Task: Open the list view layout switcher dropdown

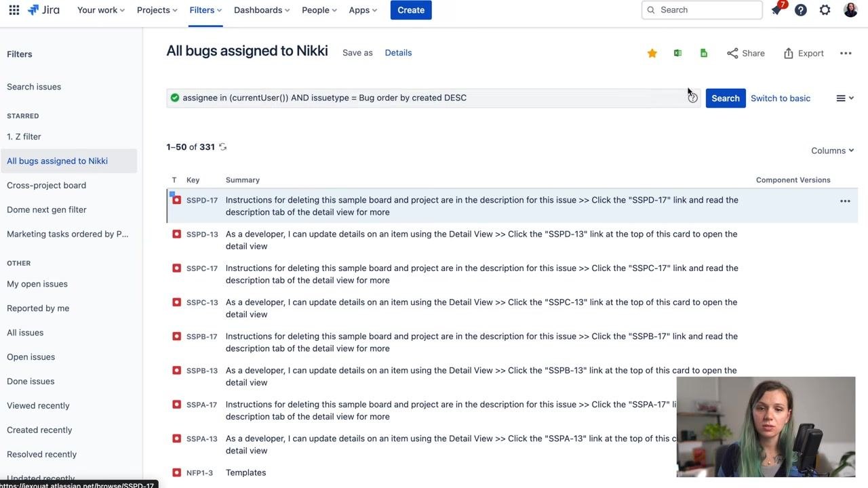Action: (x=845, y=98)
